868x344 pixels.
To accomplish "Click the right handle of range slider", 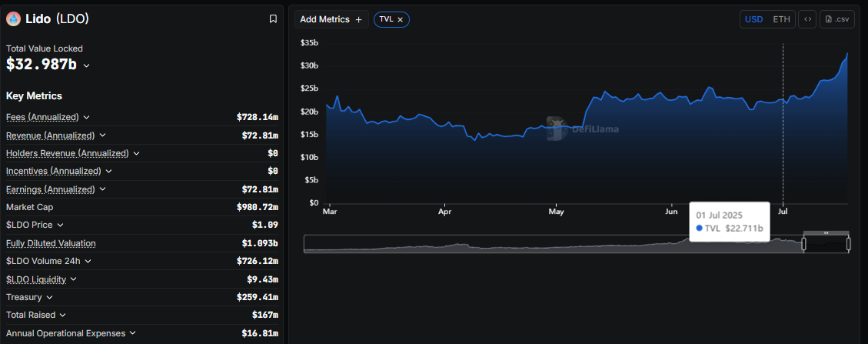I will [x=849, y=244].
